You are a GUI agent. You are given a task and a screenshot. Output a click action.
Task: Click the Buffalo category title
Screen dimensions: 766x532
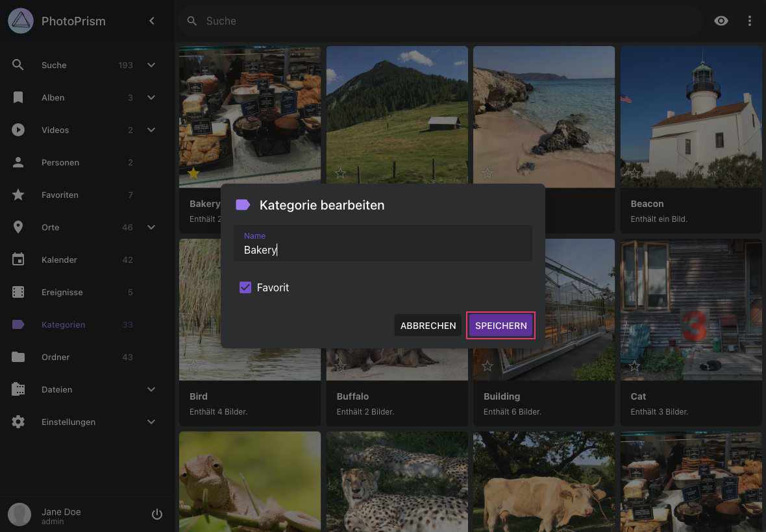[352, 396]
